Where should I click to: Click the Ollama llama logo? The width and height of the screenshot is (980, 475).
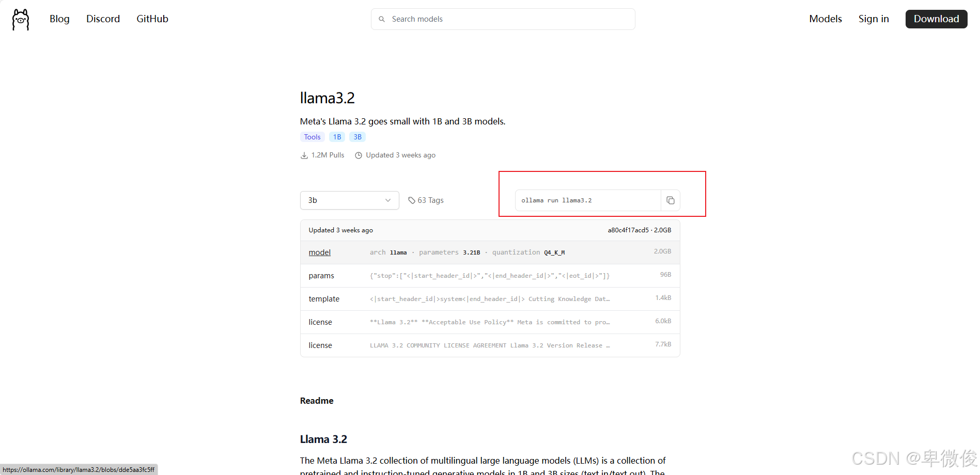point(21,20)
